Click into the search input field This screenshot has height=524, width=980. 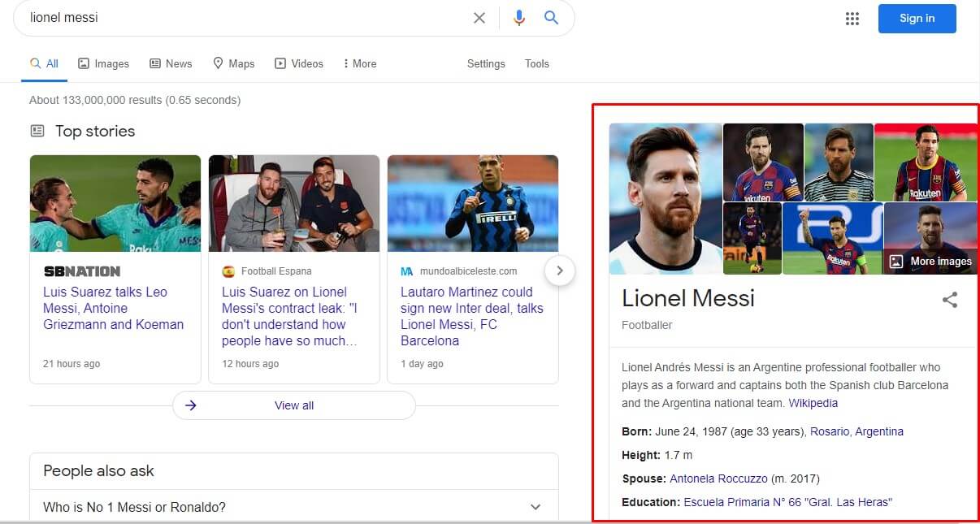click(x=244, y=18)
